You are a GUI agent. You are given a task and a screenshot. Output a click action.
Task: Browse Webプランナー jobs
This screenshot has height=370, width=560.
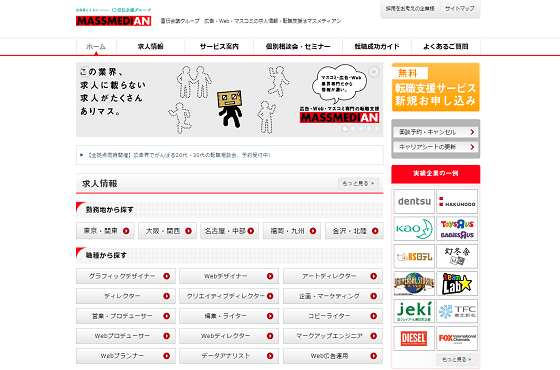[126, 356]
